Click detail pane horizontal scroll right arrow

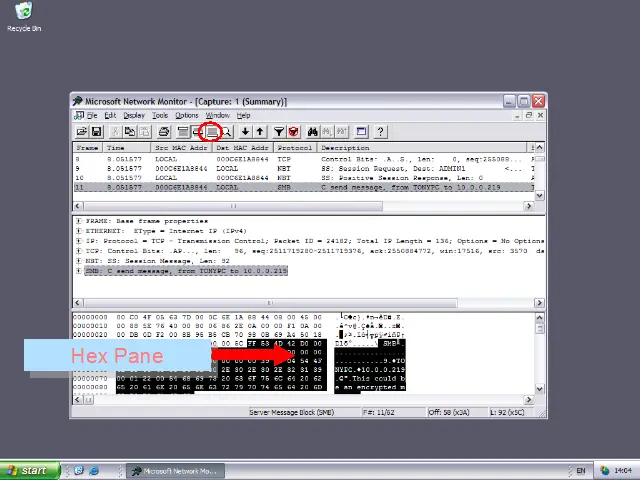click(x=539, y=303)
